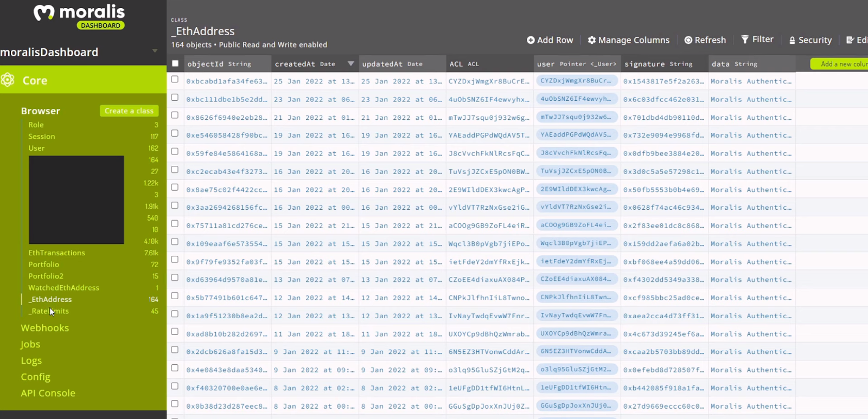868x419 pixels.
Task: Select data cell in row 0x1a9f51230b8ea2d
Action: (752, 315)
